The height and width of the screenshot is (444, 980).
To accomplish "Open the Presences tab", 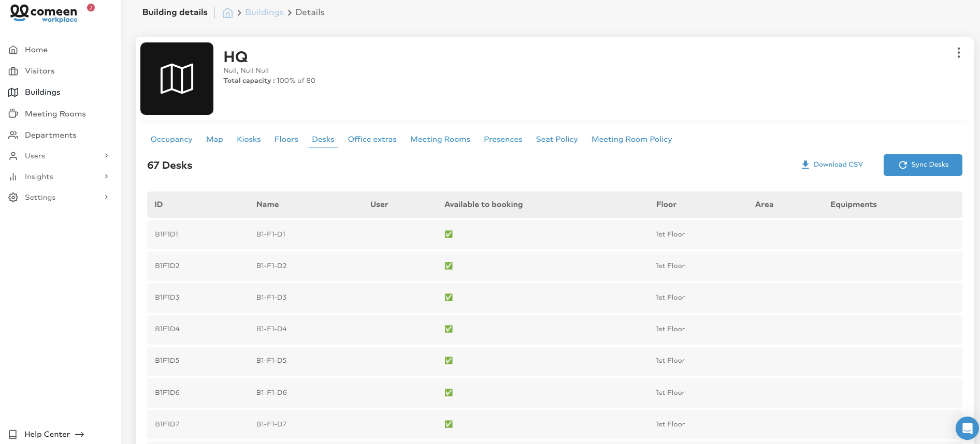I will tap(503, 139).
